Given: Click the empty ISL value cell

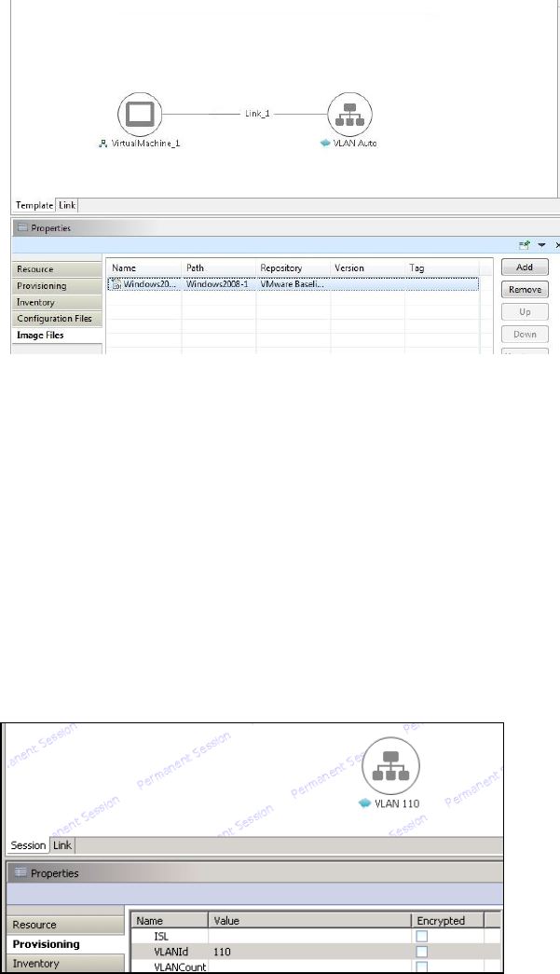Looking at the screenshot, I should pos(309,936).
